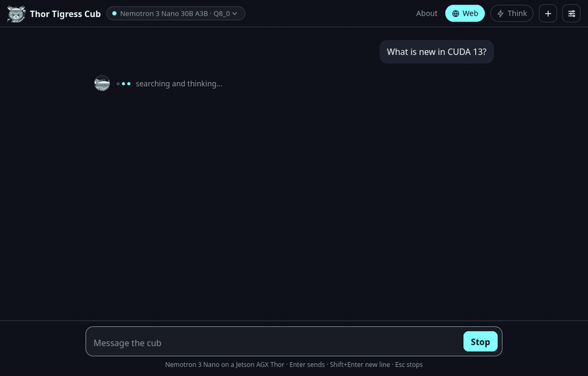The height and width of the screenshot is (376, 588).
Task: Open the Nemotron 3 Nano model dropdown
Action: 176,14
